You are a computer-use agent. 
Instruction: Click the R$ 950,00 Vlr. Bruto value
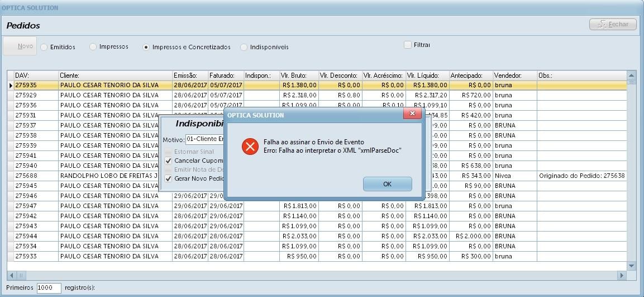(302, 256)
